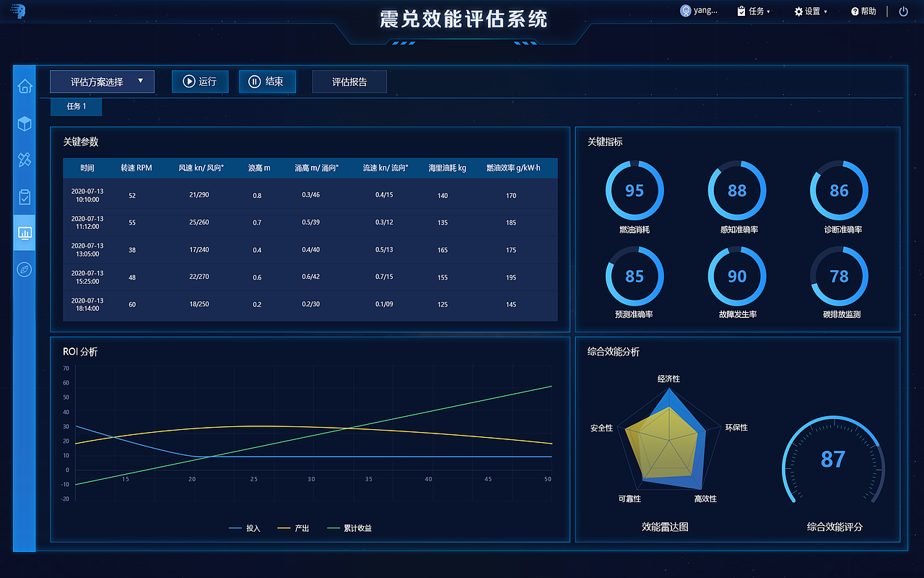Open the 设置 dropdown arrow in header
924x578 pixels.
[825, 12]
